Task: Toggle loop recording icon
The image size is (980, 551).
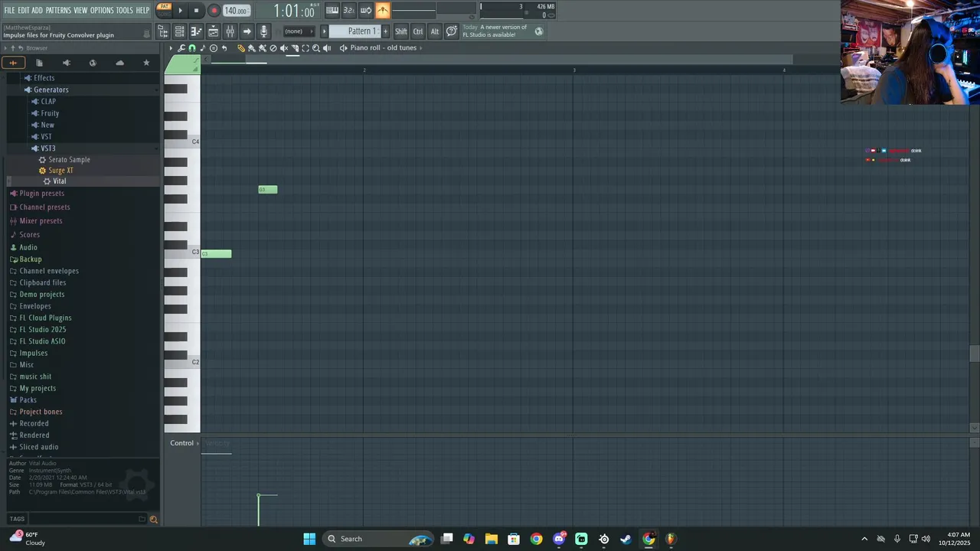Action: [x=366, y=10]
